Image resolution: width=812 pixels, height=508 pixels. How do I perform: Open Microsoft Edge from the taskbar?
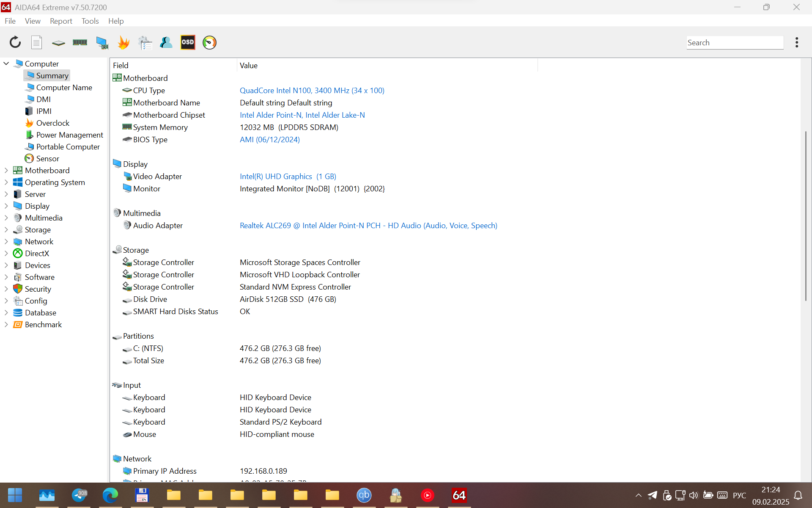pos(110,495)
